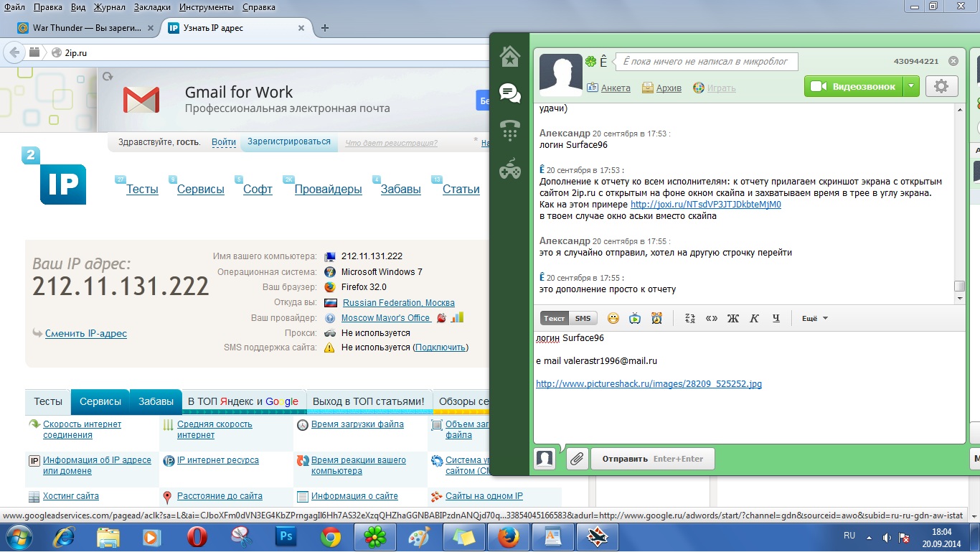Click the Отправить send button
This screenshot has height=560, width=980.
tap(652, 459)
